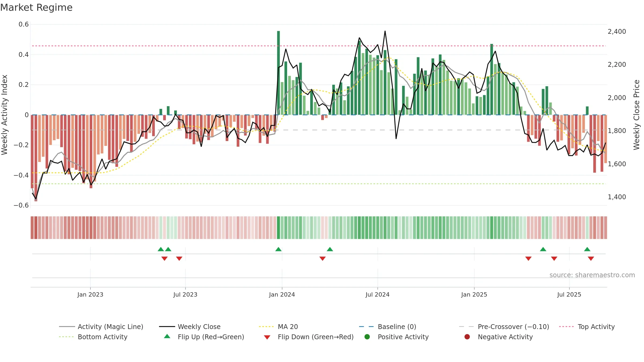Click the Weekly Activity Index axis title

click(x=4, y=115)
